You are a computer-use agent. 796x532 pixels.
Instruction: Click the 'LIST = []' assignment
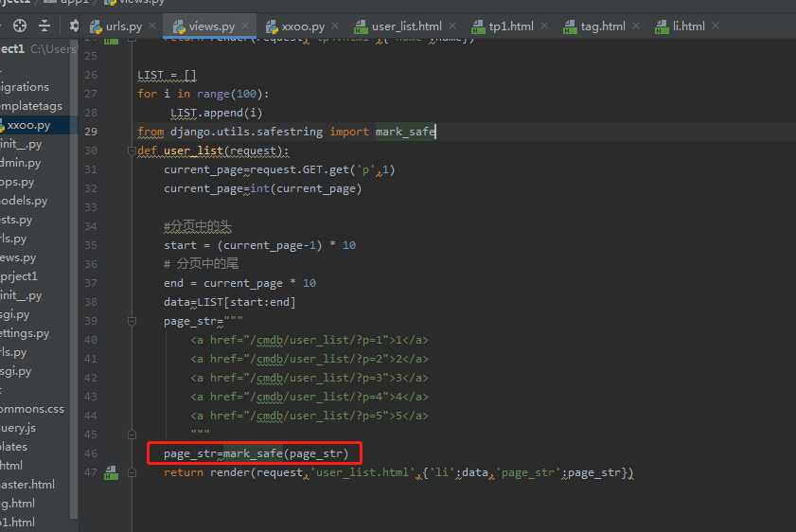point(167,75)
